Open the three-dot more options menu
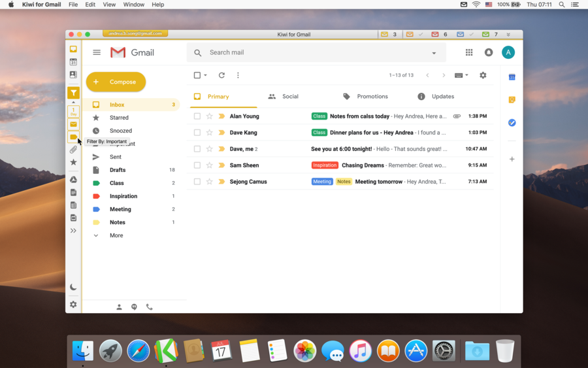588x368 pixels. click(x=238, y=75)
